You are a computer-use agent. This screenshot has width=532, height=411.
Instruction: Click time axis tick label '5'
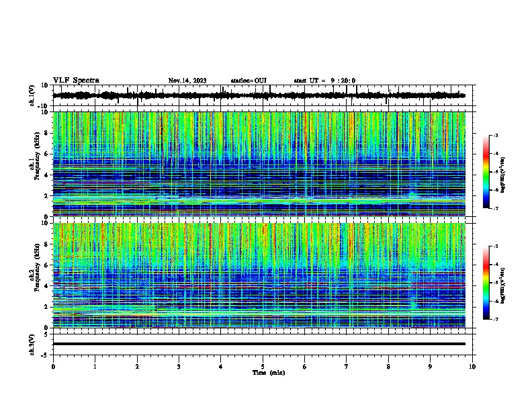pos(263,367)
